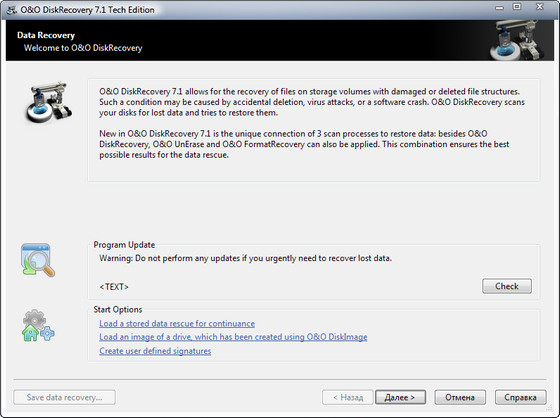This screenshot has width=560, height=418.
Task: Click the gear and house Start Options icon
Action: [38, 325]
